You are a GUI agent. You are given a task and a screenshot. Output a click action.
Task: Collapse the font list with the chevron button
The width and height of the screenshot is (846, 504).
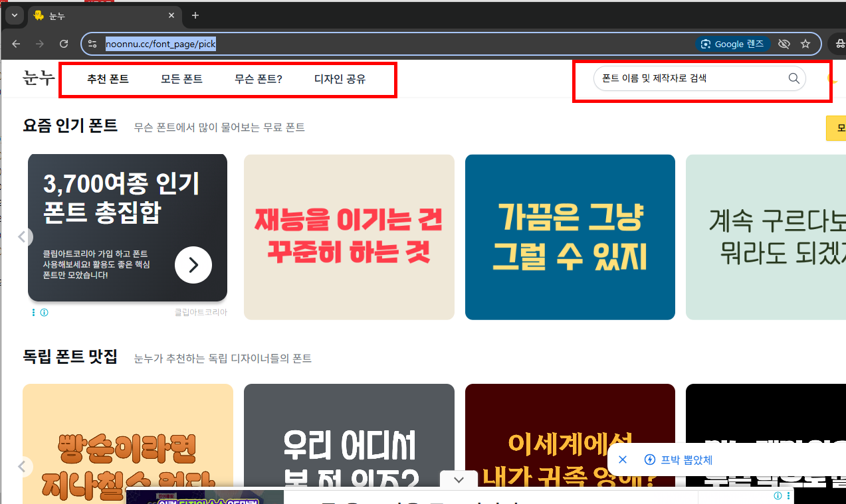point(458,479)
